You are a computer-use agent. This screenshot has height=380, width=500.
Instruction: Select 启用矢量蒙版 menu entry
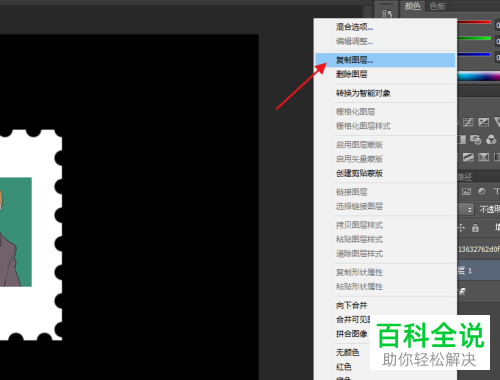pyautogui.click(x=385, y=159)
